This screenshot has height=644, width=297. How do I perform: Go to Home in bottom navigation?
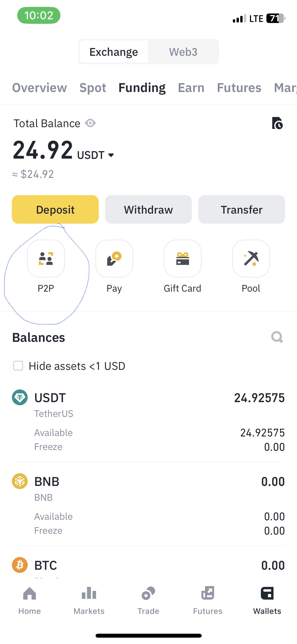tap(30, 601)
